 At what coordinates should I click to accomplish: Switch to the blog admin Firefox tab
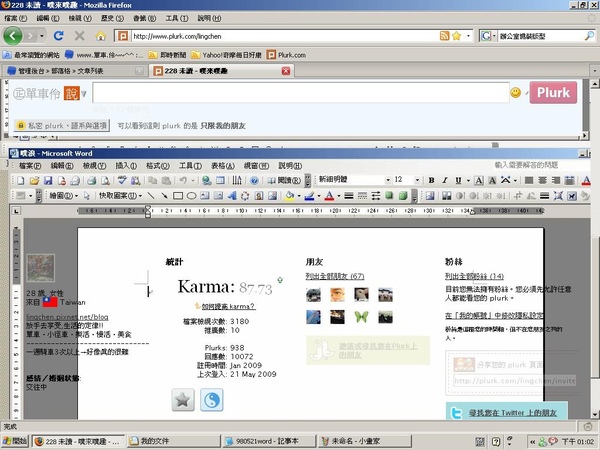click(76, 71)
